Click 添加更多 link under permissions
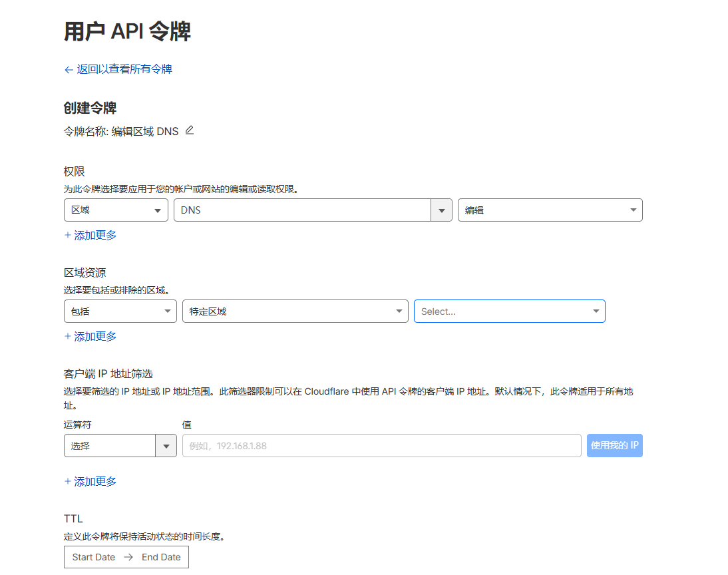This screenshot has width=728, height=575. (x=95, y=235)
